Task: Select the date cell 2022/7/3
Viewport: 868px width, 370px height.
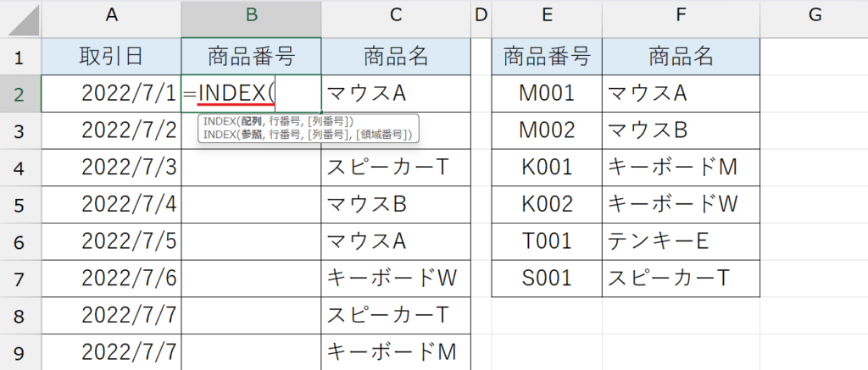Action: (x=111, y=168)
